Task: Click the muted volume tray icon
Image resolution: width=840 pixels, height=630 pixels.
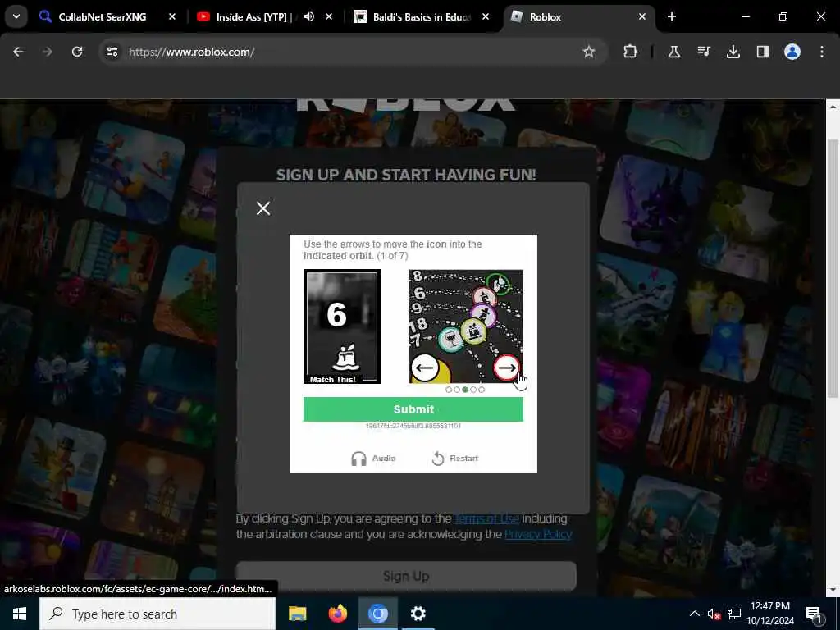Action: [x=714, y=614]
